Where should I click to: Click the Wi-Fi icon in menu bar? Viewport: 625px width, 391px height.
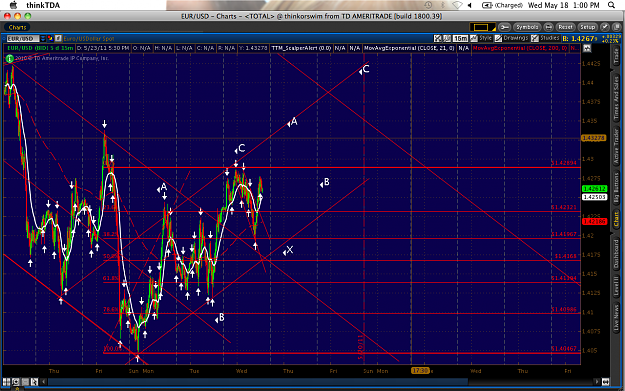[x=457, y=5]
